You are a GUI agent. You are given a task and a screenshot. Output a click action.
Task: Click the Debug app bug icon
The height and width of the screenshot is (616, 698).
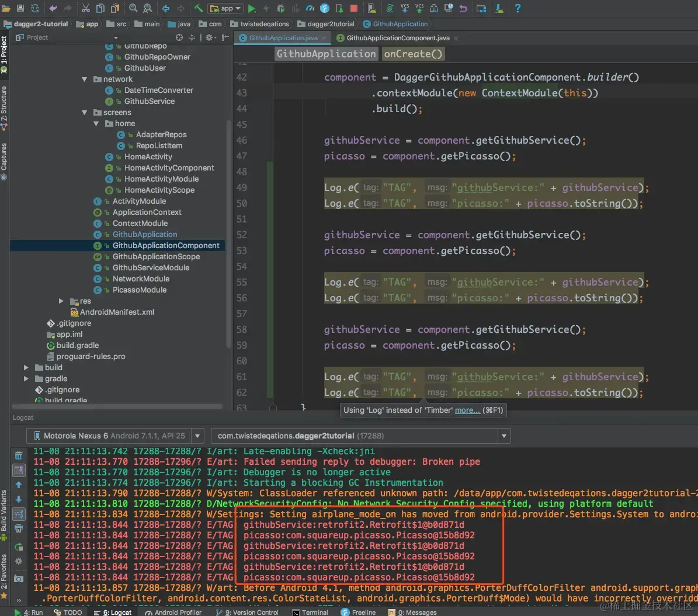[281, 8]
